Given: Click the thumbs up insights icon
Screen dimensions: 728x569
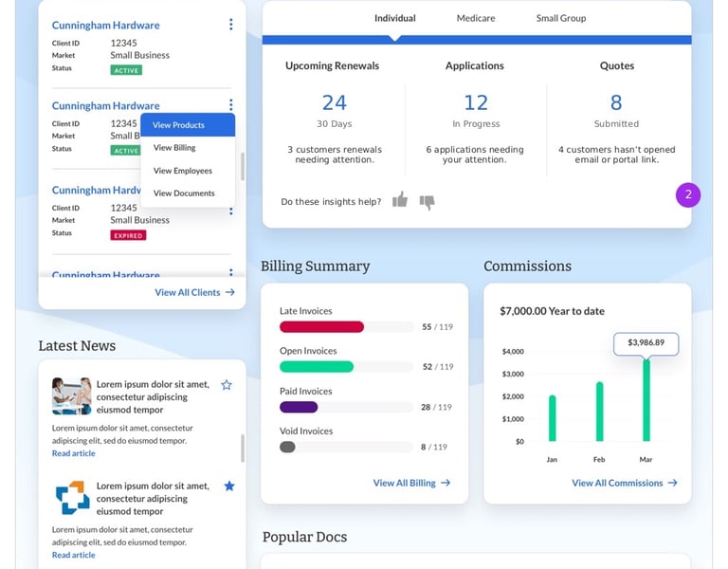Looking at the screenshot, I should coord(400,200).
